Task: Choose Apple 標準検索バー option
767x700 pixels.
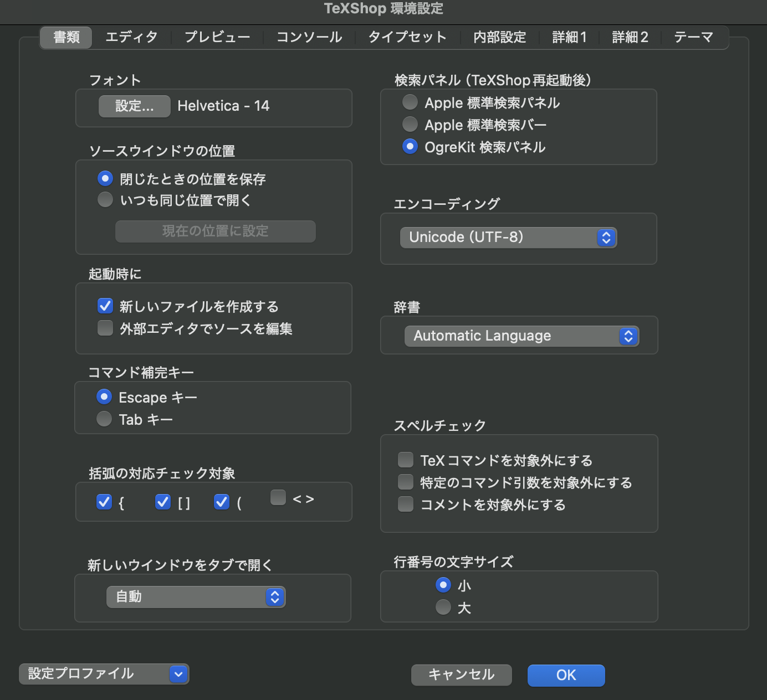Action: [410, 124]
